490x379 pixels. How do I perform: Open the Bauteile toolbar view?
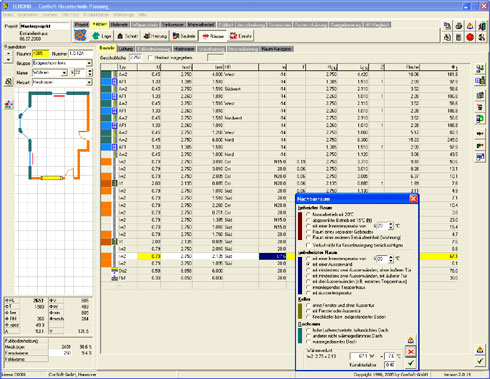pos(184,36)
